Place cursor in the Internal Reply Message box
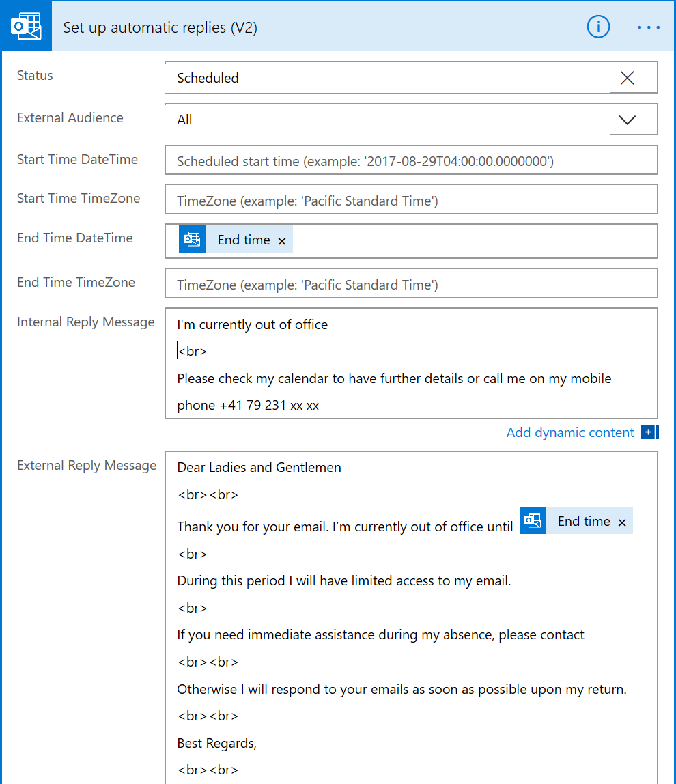The image size is (676, 784). (x=410, y=362)
